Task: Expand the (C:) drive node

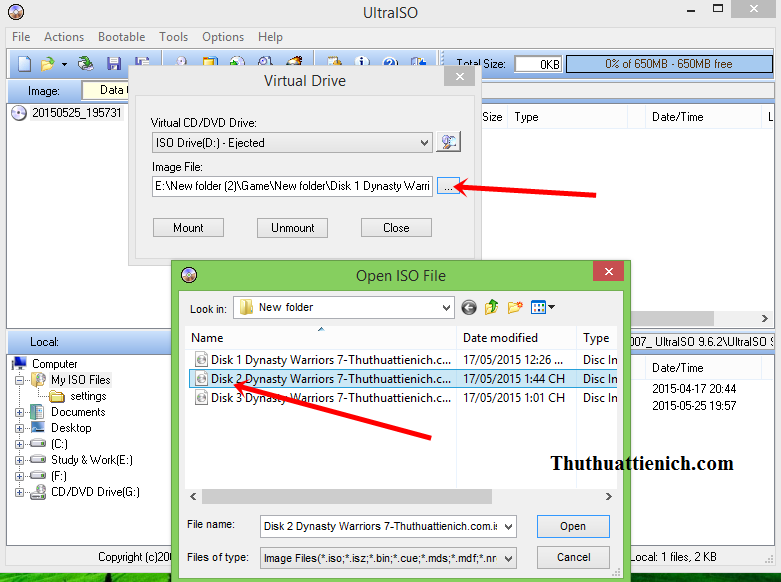Action: pos(19,444)
